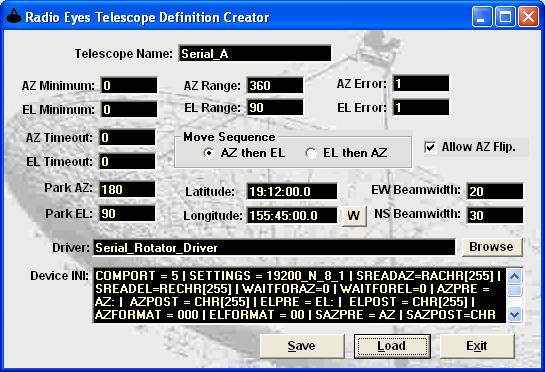Close the window with the red X
Viewport: 545px width, 372px height.
pyautogui.click(x=528, y=17)
